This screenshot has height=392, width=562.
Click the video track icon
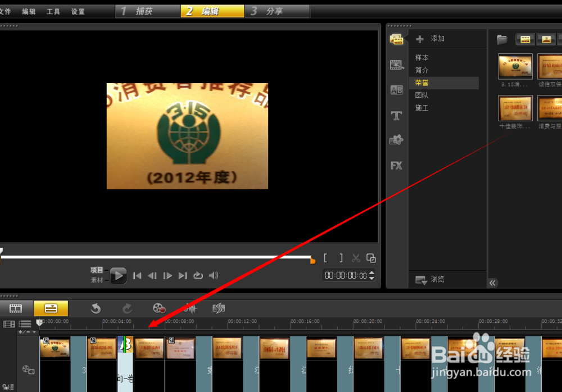coord(28,370)
